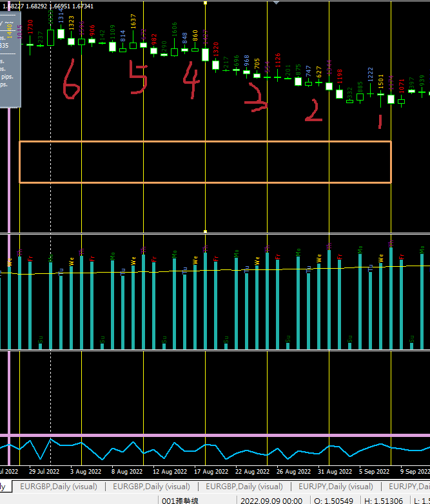The height and width of the screenshot is (504, 430).
Task: Click the 29 Jul 2022 time axis label
Action: coord(44,472)
